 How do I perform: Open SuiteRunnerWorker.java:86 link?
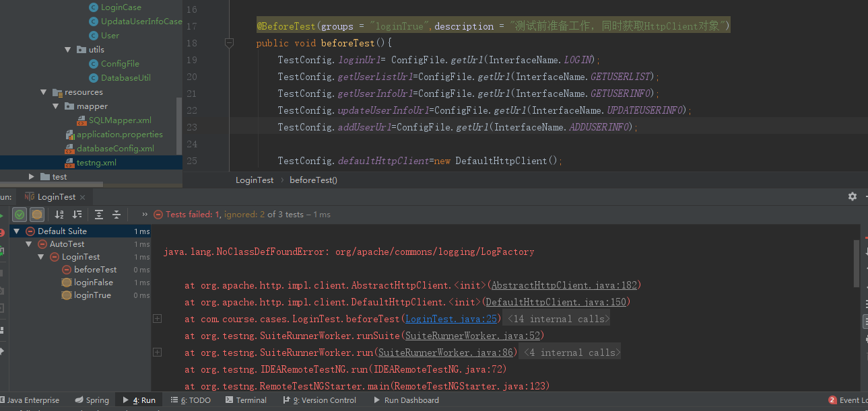point(445,352)
